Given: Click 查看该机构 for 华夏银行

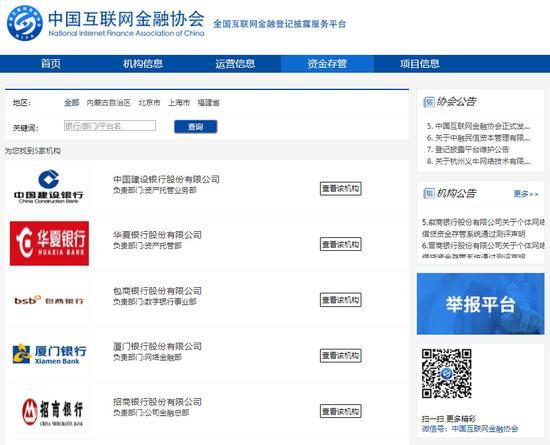Looking at the screenshot, I should click(341, 244).
